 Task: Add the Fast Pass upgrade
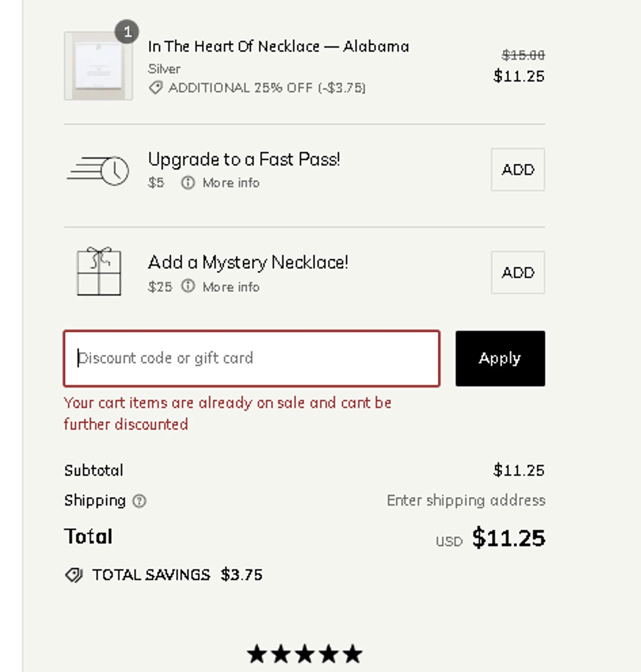[x=518, y=170]
